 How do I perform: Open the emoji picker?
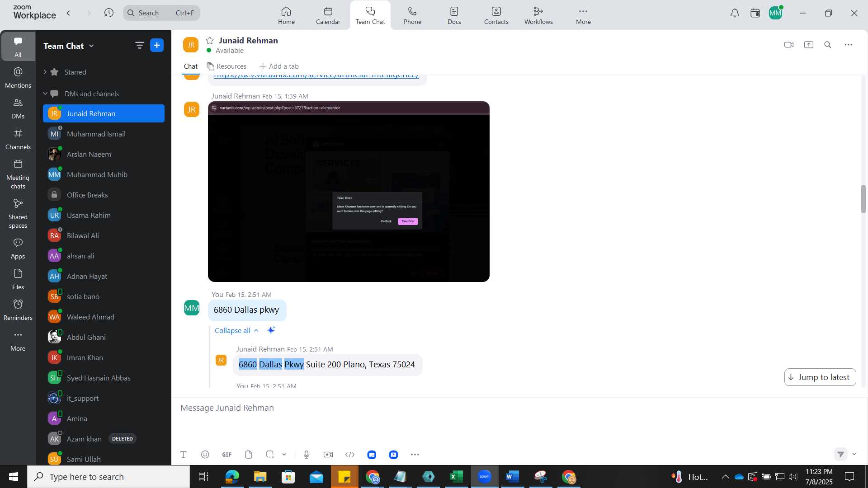205,455
